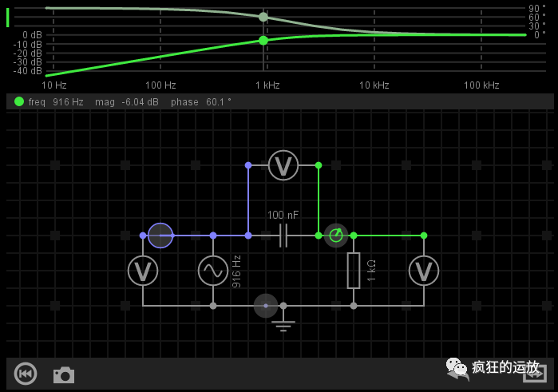The height and width of the screenshot is (392, 558).
Task: Click the 1 kΩ resistance label
Action: pyautogui.click(x=371, y=271)
